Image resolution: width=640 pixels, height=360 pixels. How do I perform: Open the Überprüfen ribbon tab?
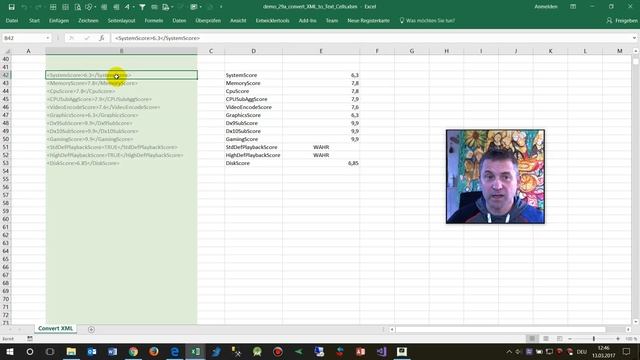click(x=208, y=20)
